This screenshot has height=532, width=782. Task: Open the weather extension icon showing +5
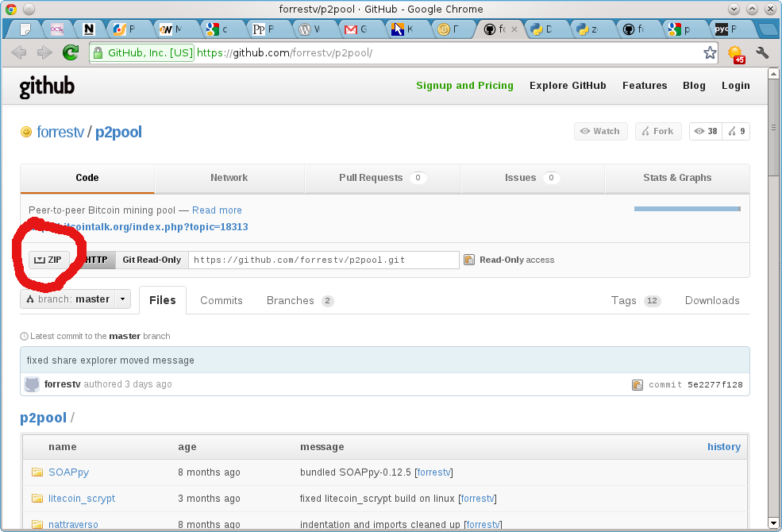[x=736, y=53]
